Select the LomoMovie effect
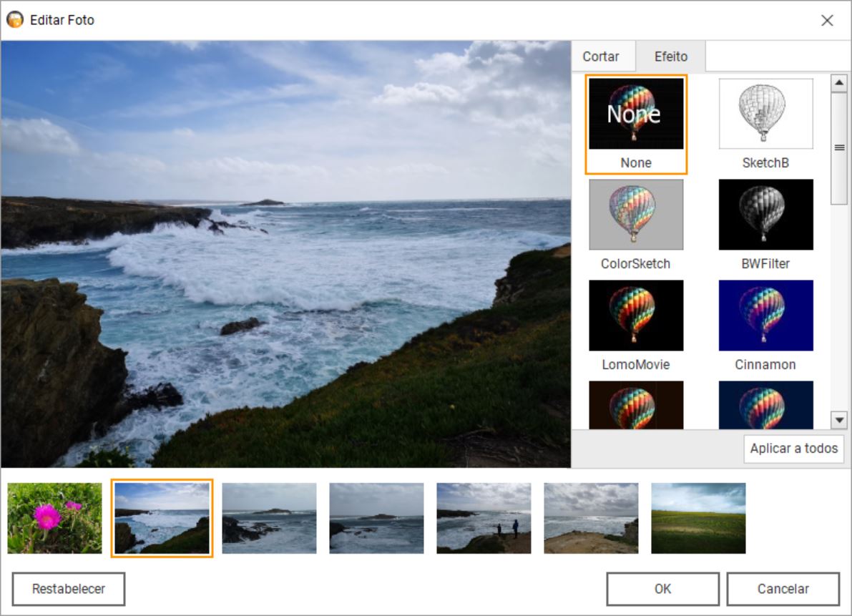 (636, 315)
